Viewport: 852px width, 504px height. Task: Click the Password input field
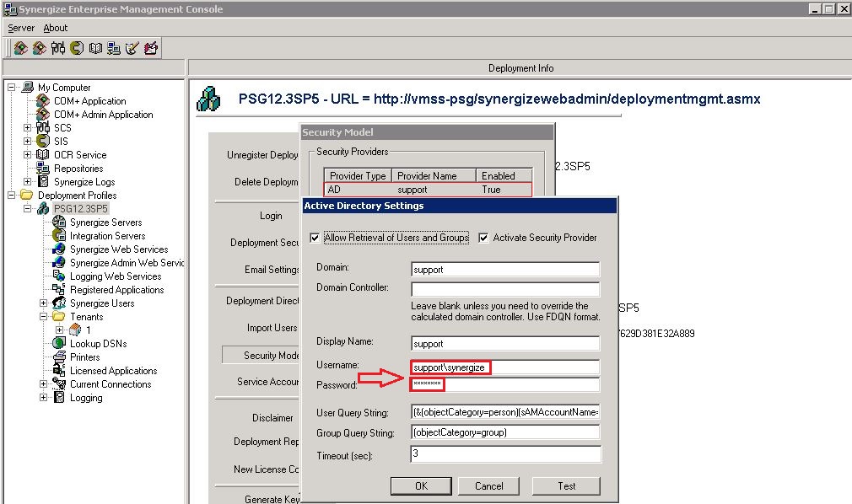tap(505, 384)
